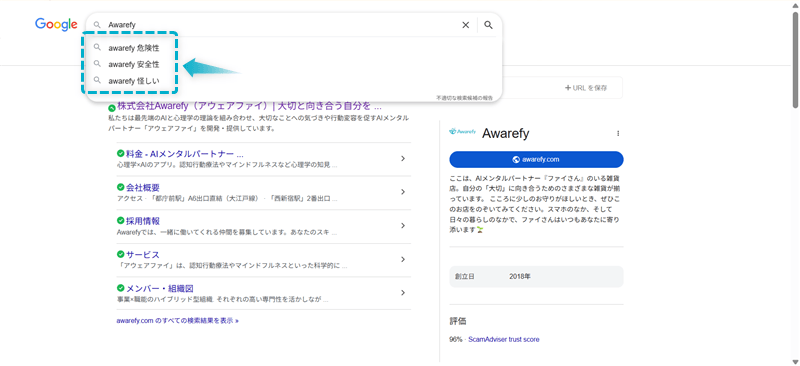Expand chevron on the 採用情報 row

coord(403,226)
